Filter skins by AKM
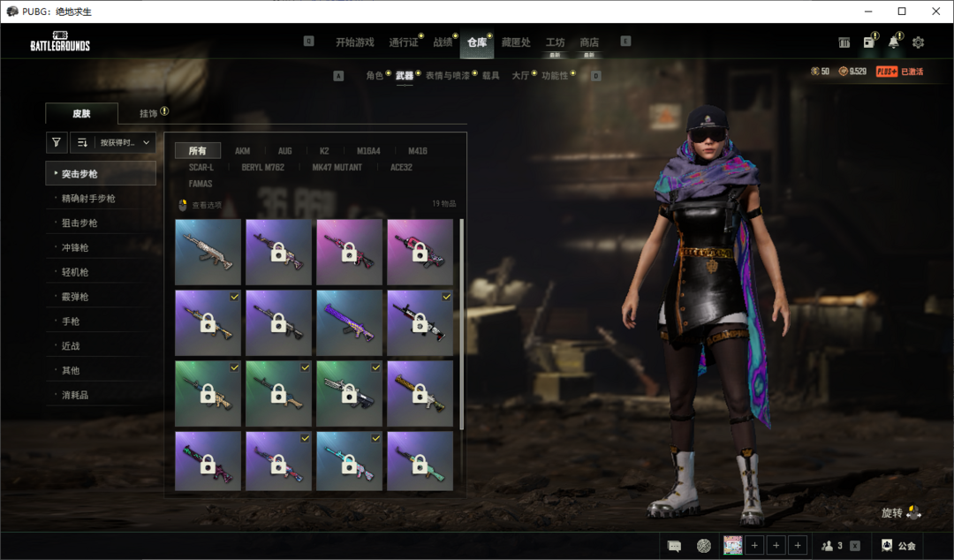Screen dimensions: 954x560 pos(242,151)
